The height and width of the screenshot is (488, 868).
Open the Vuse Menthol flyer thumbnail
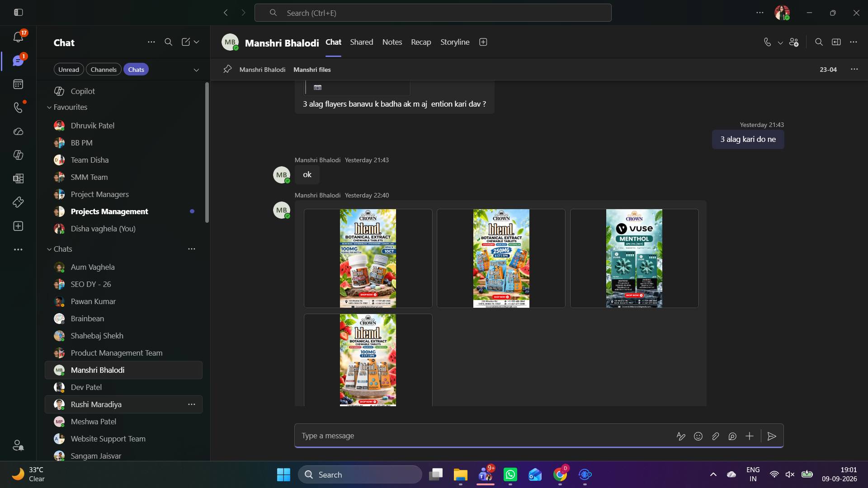634,258
